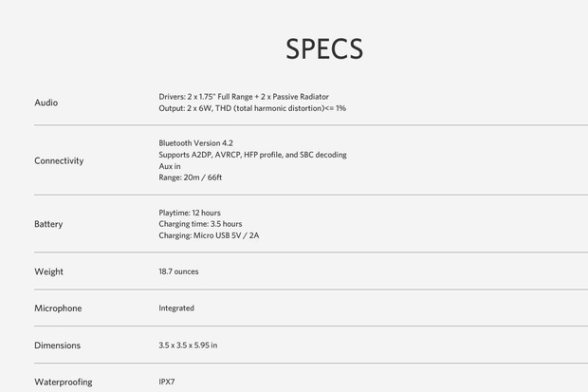The height and width of the screenshot is (392, 588).
Task: Select the Connectivity row label
Action: click(59, 160)
